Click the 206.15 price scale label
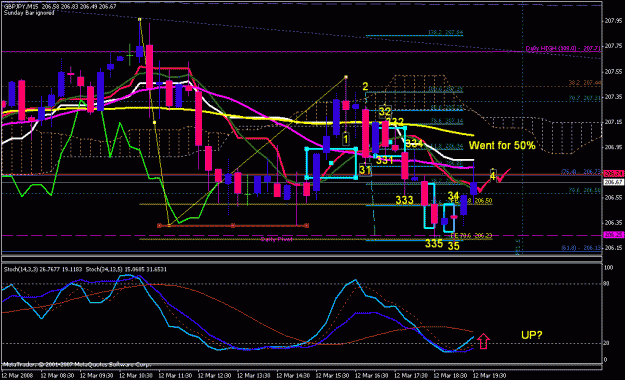The image size is (625, 380). point(613,247)
